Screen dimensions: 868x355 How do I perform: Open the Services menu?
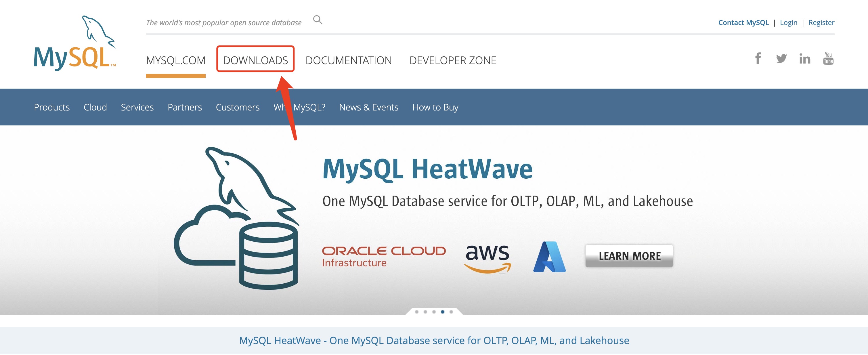click(x=137, y=107)
